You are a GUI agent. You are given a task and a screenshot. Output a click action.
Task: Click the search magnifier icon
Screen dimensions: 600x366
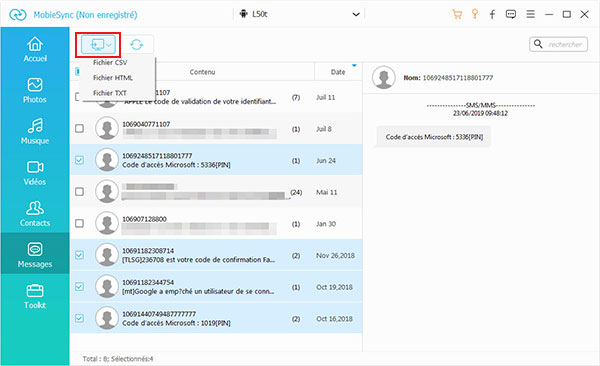click(538, 44)
